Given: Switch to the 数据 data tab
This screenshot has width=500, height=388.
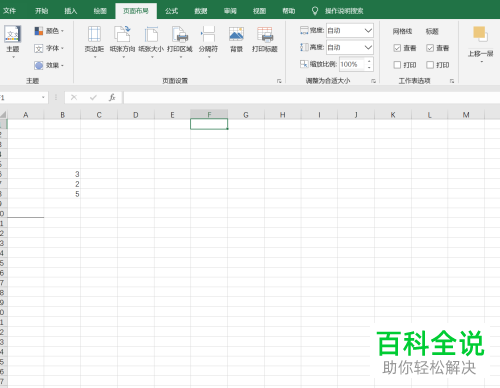Looking at the screenshot, I should [x=201, y=11].
